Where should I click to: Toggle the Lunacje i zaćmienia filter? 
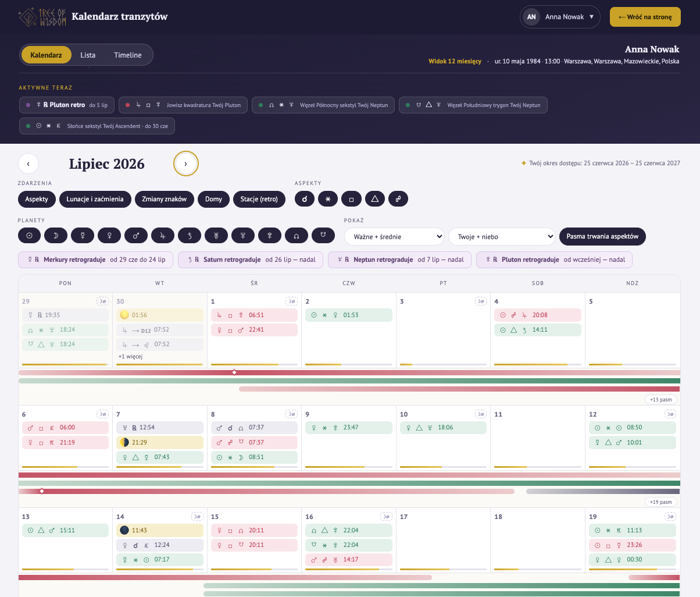[95, 199]
